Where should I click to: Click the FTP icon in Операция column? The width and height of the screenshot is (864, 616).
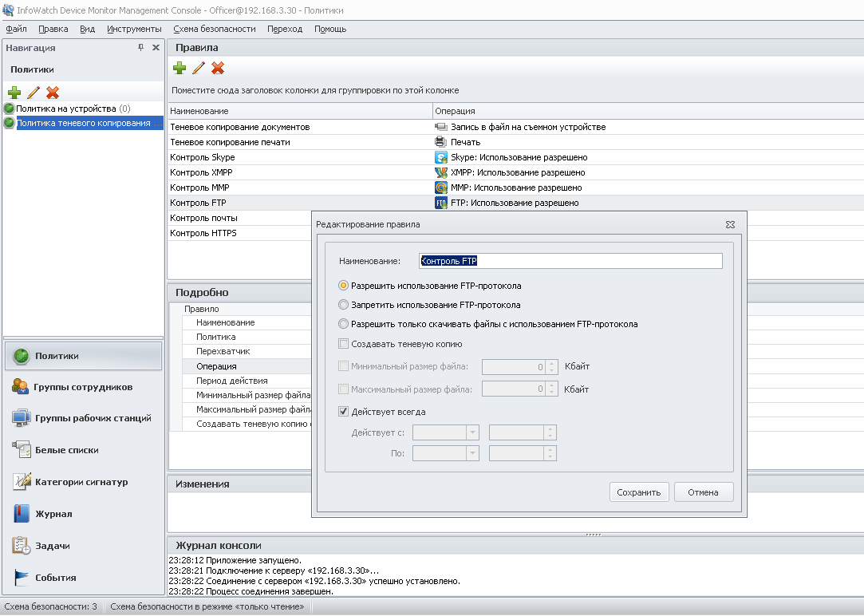pos(441,203)
